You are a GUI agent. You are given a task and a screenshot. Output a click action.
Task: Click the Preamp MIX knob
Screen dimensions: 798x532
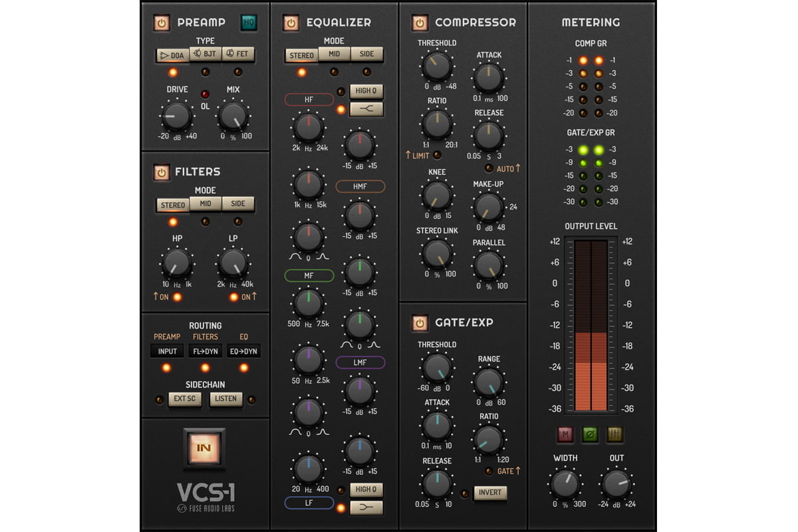(x=233, y=116)
